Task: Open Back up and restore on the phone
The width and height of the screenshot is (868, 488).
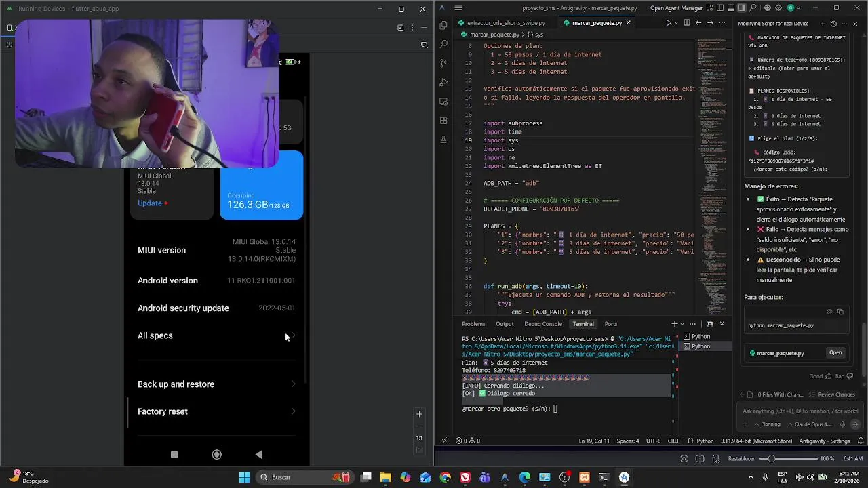Action: (216, 384)
